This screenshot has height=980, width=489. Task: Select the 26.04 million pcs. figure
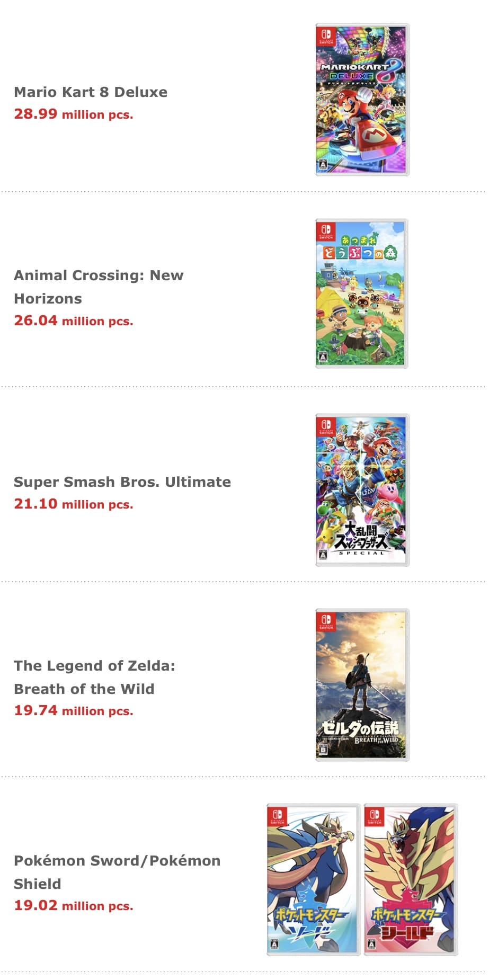[x=74, y=320]
